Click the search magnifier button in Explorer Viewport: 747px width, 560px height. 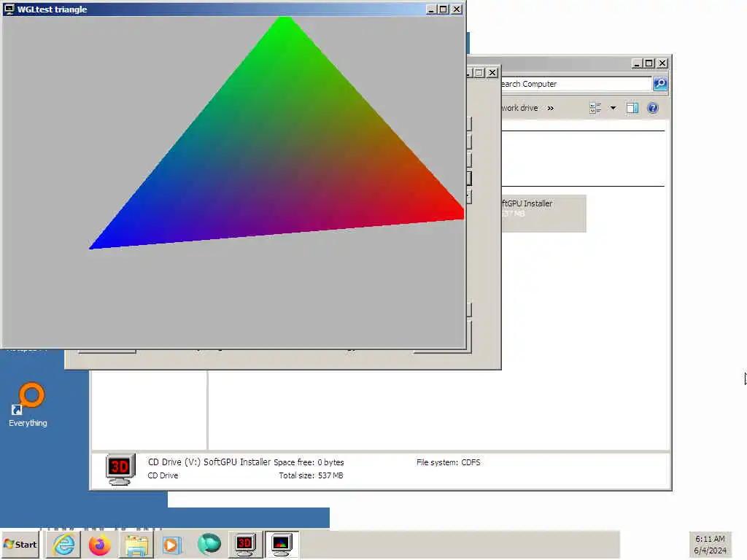[659, 84]
